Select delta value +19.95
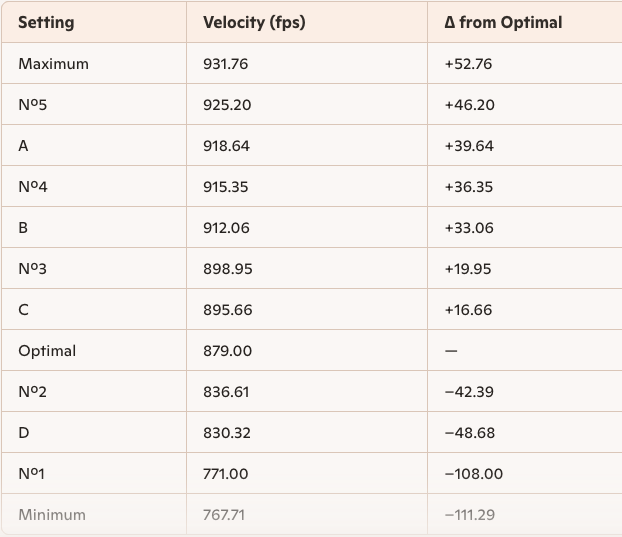Image resolution: width=622 pixels, height=537 pixels. pyautogui.click(x=468, y=269)
